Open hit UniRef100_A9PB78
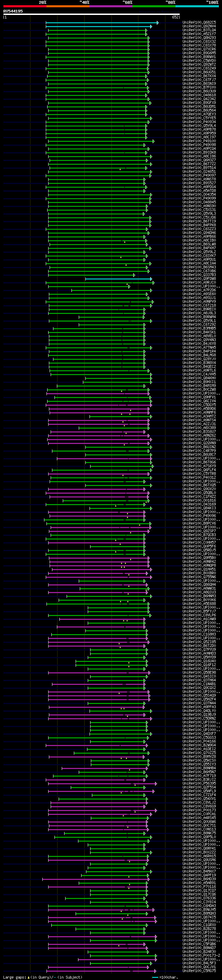 point(199,129)
